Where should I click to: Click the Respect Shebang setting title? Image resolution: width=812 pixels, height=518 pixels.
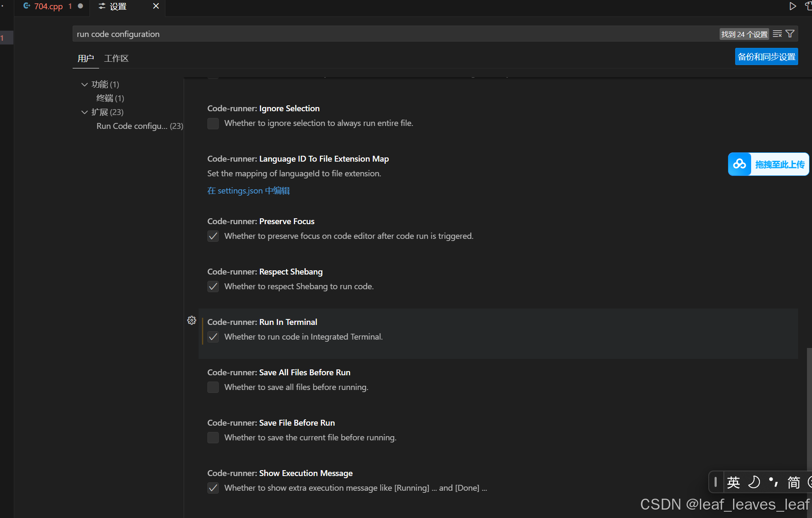pyautogui.click(x=291, y=272)
